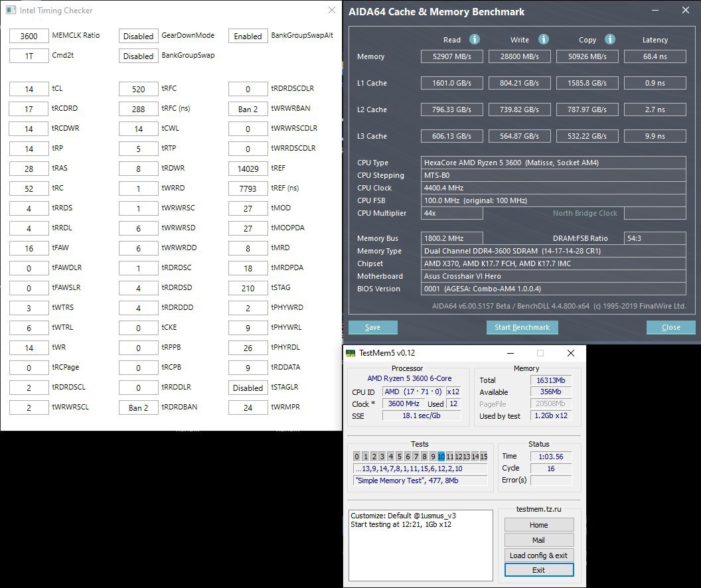The height and width of the screenshot is (588, 701).
Task: Click the Intel Timing Checker window icon
Action: coord(11,10)
